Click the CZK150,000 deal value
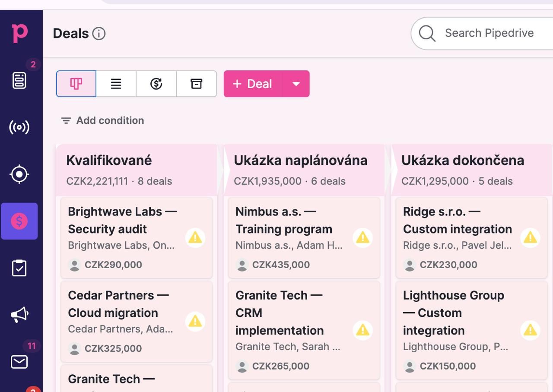 (x=448, y=366)
